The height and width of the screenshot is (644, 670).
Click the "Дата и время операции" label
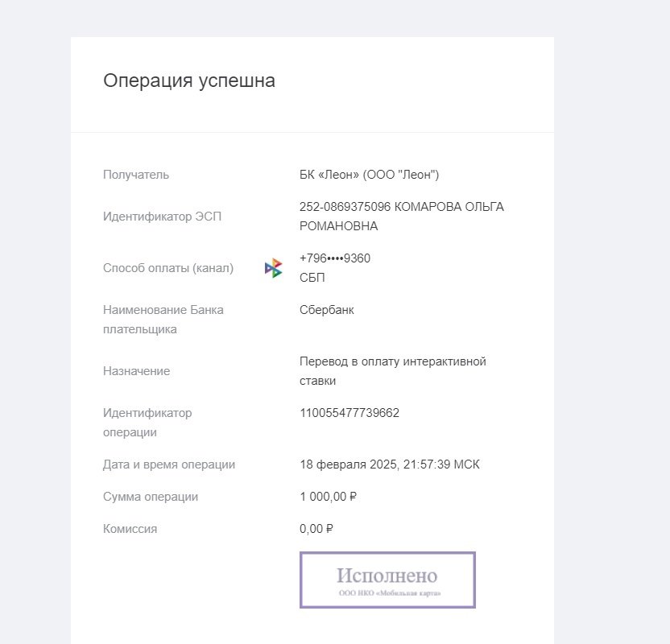click(169, 464)
